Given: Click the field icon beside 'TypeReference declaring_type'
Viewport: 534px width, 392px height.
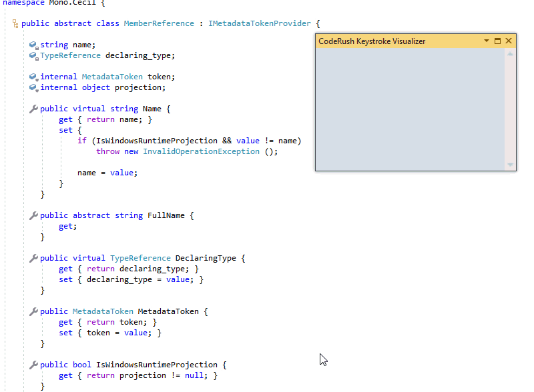Looking at the screenshot, I should point(34,56).
